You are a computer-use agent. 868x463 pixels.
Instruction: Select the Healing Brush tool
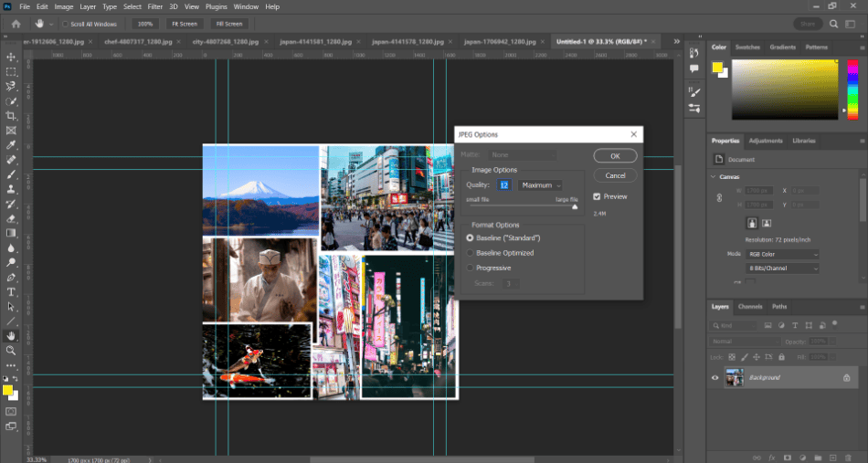pos(11,160)
